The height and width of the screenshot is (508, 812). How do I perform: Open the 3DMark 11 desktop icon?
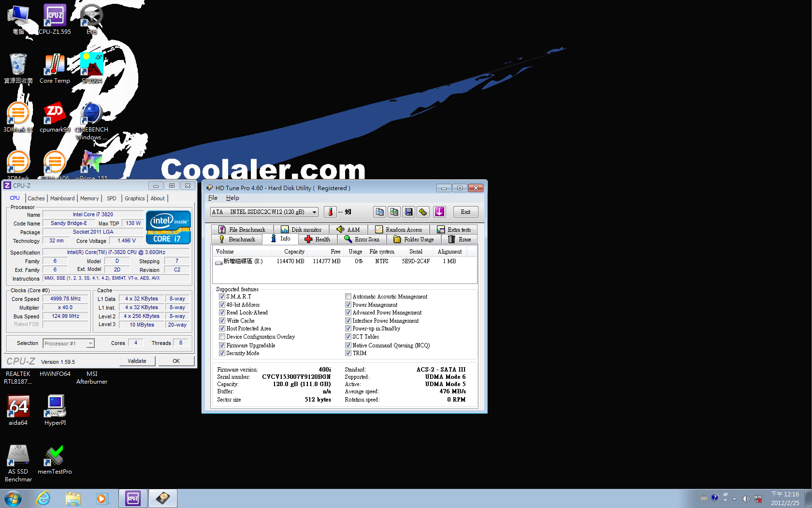(18, 118)
